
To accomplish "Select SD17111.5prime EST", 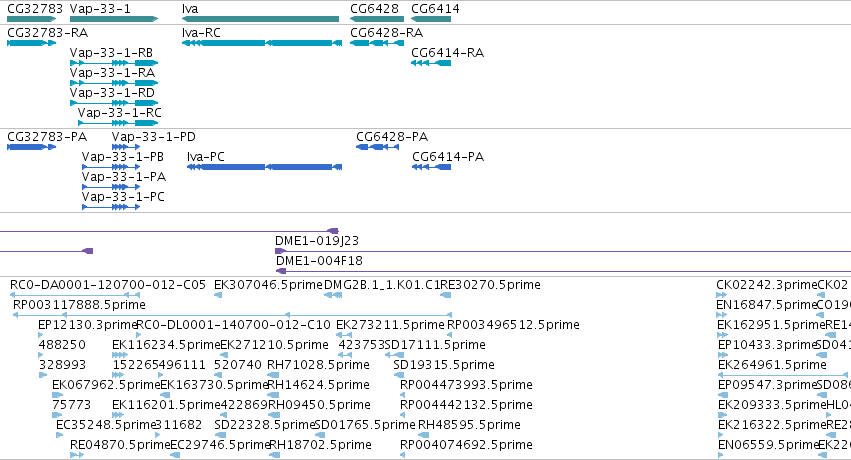I will click(x=395, y=355).
